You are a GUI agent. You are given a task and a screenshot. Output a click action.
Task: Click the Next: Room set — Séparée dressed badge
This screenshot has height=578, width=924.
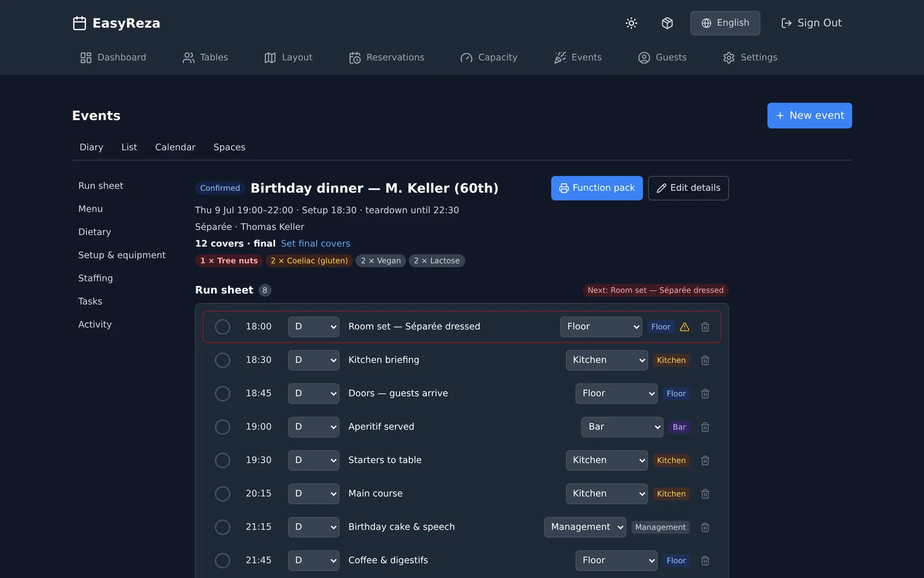(x=655, y=290)
